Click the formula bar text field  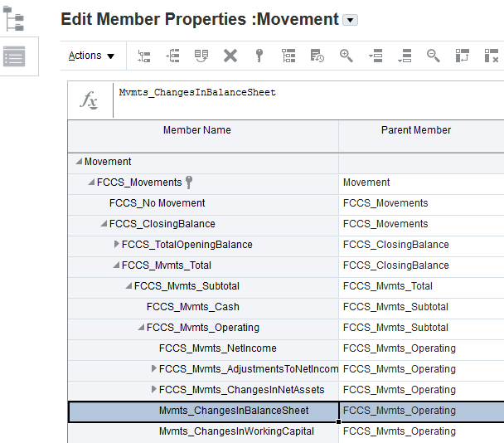point(308,100)
